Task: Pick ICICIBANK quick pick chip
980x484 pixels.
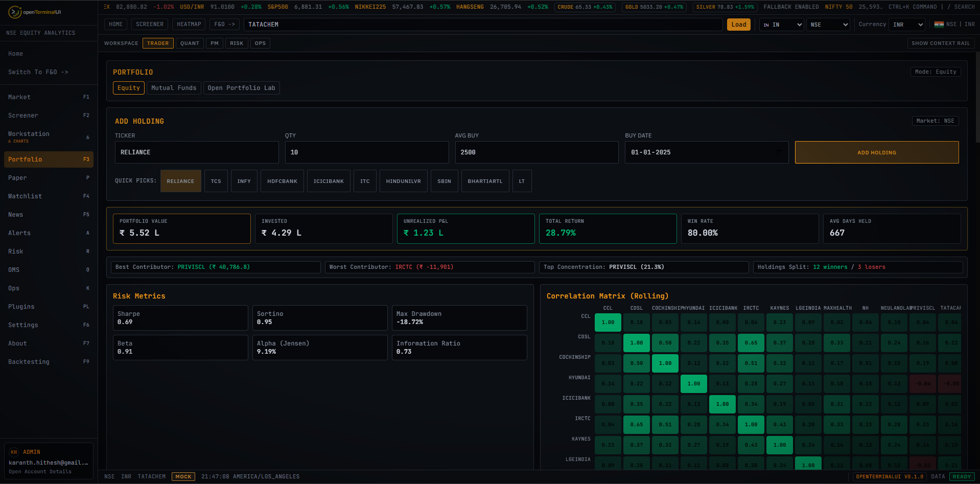Action: click(x=329, y=181)
